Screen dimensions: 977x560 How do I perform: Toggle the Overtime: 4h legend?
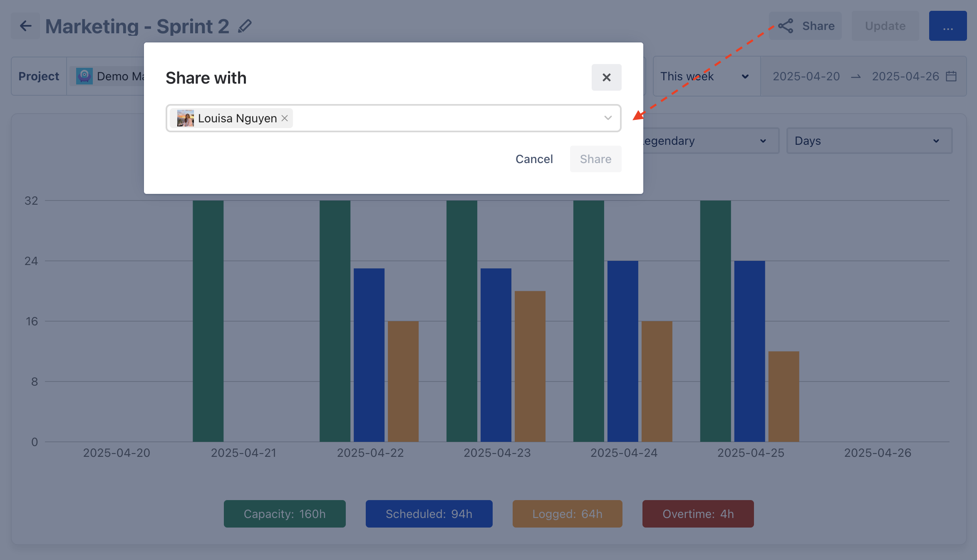tap(698, 514)
